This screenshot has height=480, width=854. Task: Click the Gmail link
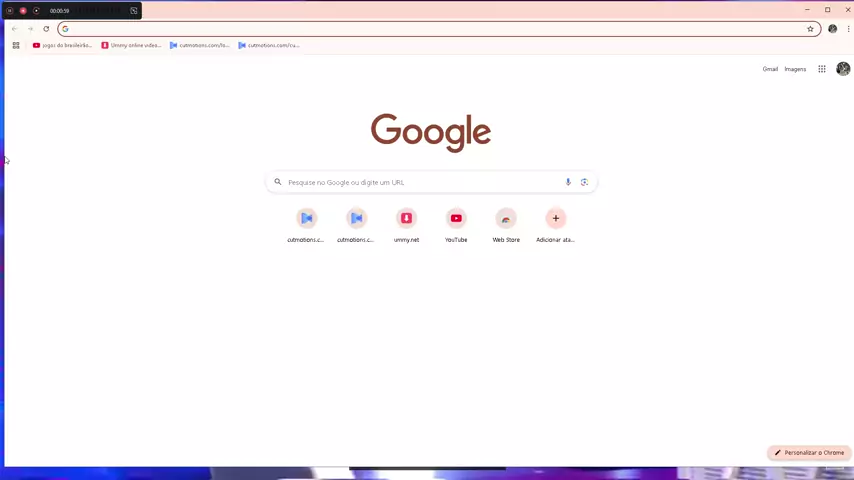[770, 69]
